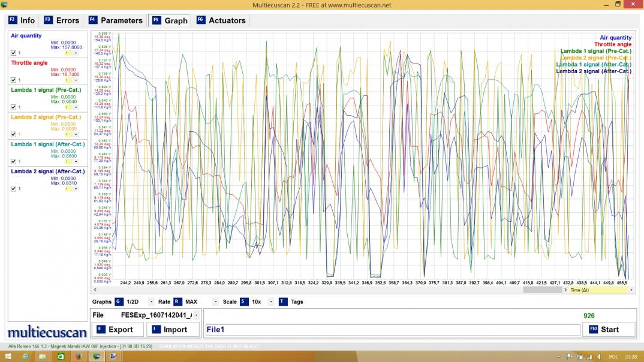The image size is (644, 362).
Task: Click the Rate R key icon
Action: 177,301
